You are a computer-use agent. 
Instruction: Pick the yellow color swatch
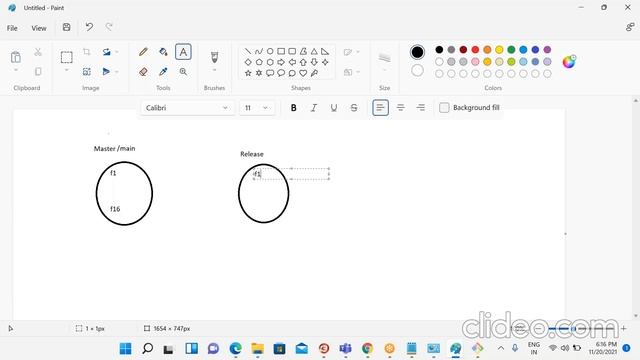499,49
